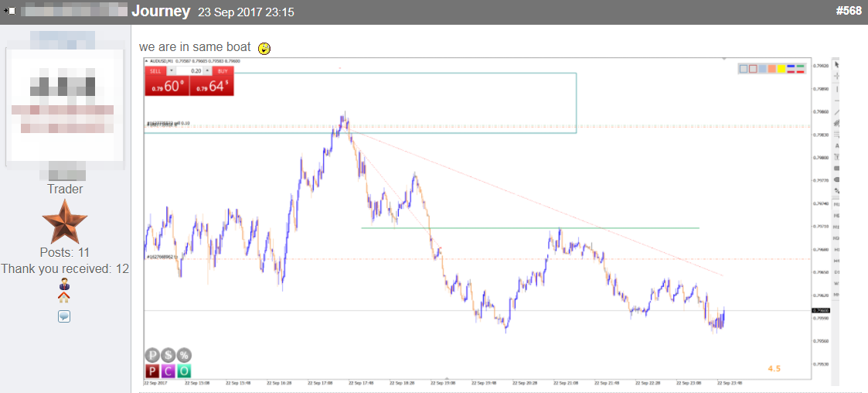Click the bronze star rank badge
The image size is (868, 393).
[65, 221]
